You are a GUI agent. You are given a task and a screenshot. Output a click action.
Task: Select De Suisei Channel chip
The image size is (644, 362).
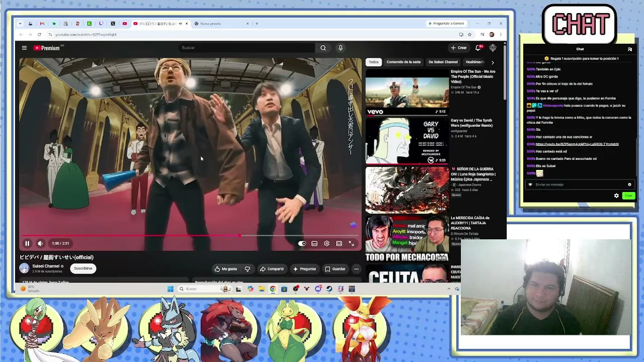443,62
